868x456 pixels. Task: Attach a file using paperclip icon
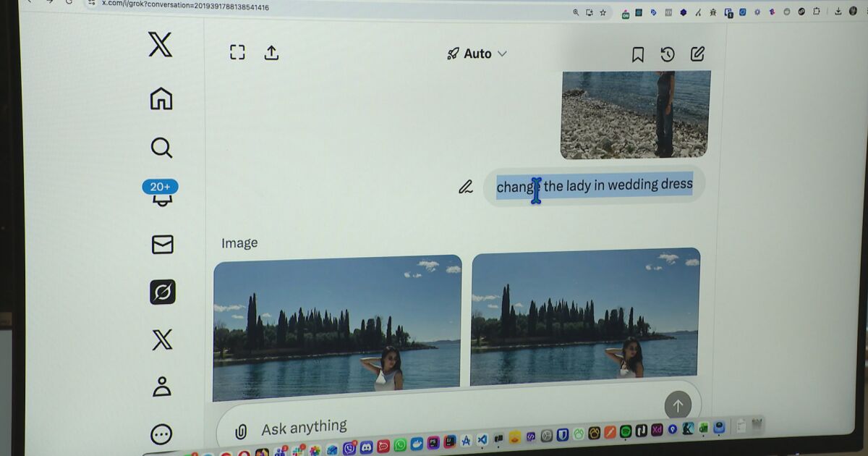pyautogui.click(x=241, y=431)
